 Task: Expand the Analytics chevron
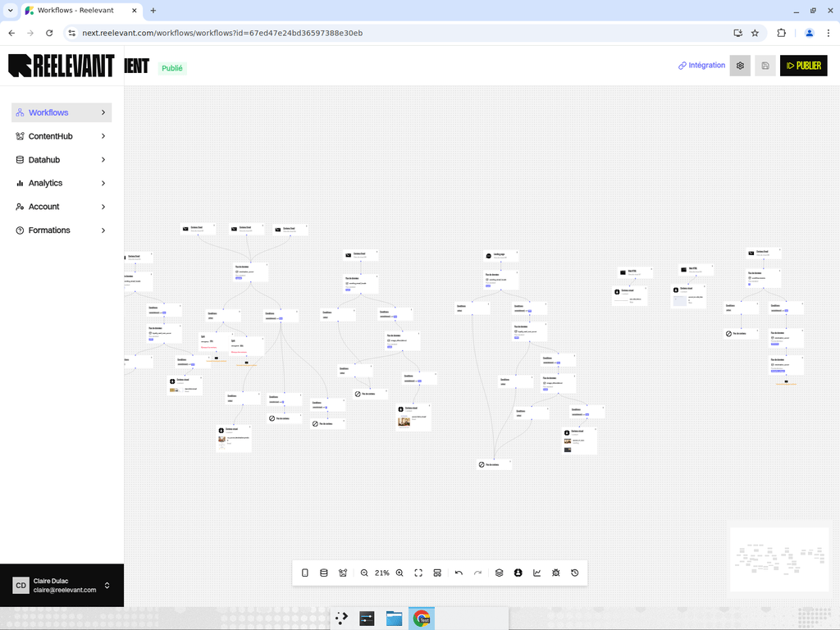(103, 183)
